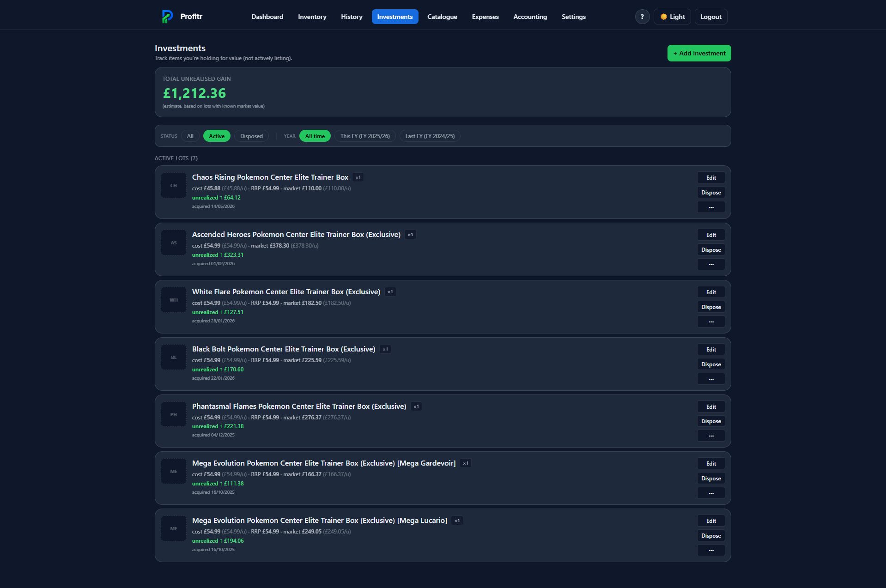Open the Inventory page
The width and height of the screenshot is (886, 588).
tap(312, 17)
